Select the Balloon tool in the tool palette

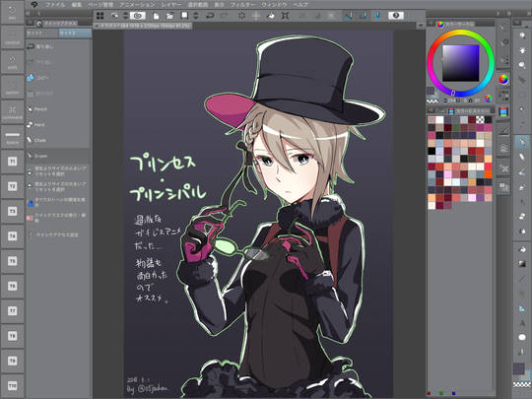(x=522, y=337)
